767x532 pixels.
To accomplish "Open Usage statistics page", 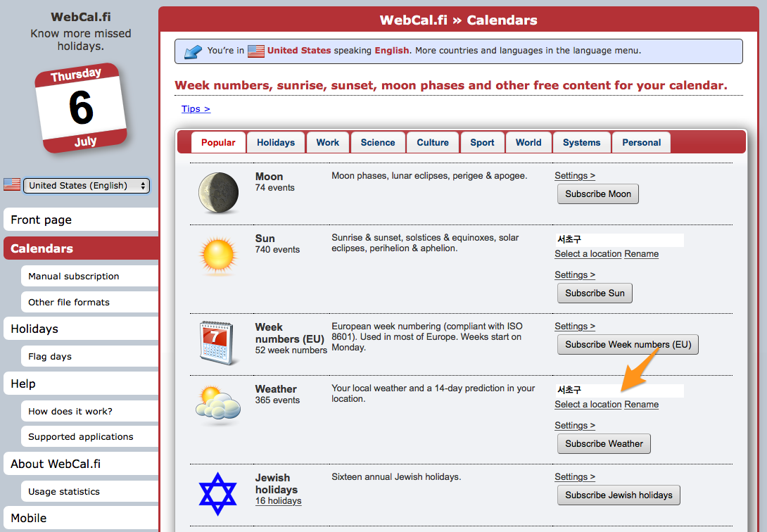I will [x=90, y=491].
